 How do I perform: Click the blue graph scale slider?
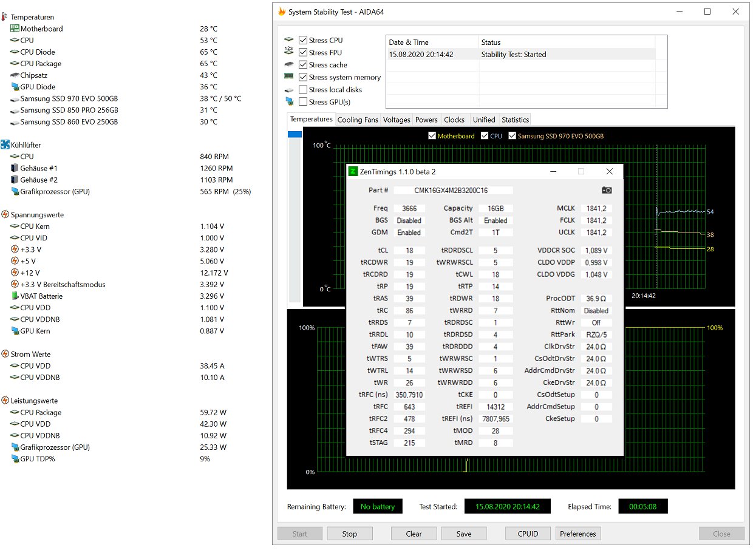[x=295, y=134]
